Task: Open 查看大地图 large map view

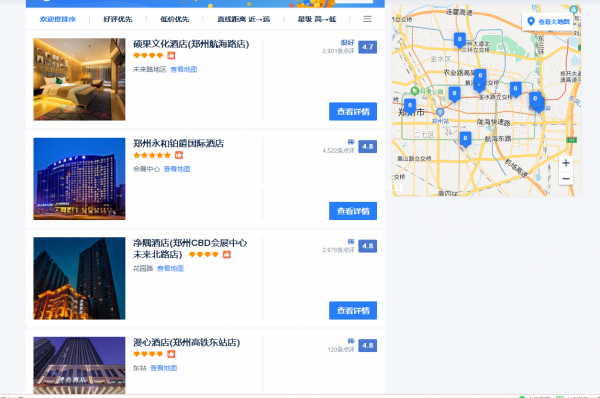Action: pyautogui.click(x=548, y=21)
